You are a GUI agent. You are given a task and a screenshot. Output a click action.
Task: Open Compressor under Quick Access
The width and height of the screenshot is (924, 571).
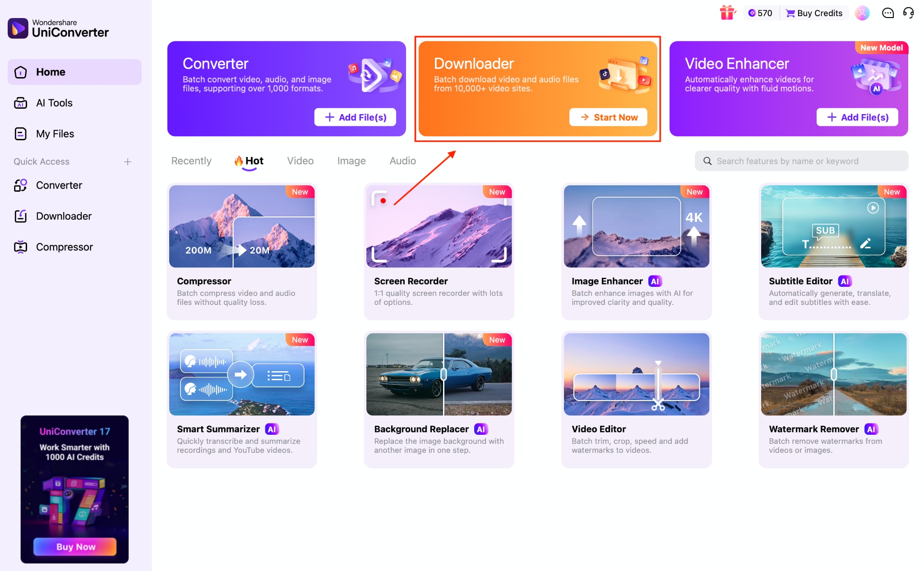64,247
